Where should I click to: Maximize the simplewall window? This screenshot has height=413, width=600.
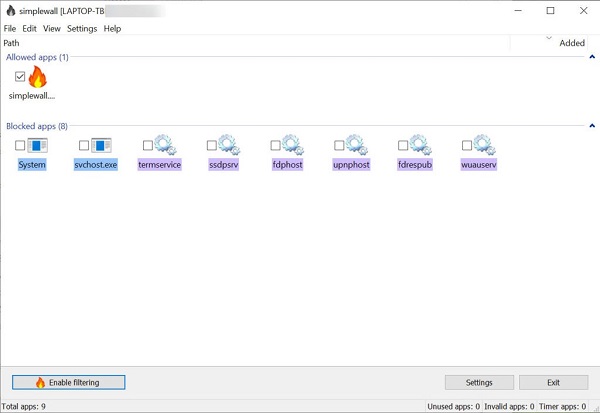550,11
